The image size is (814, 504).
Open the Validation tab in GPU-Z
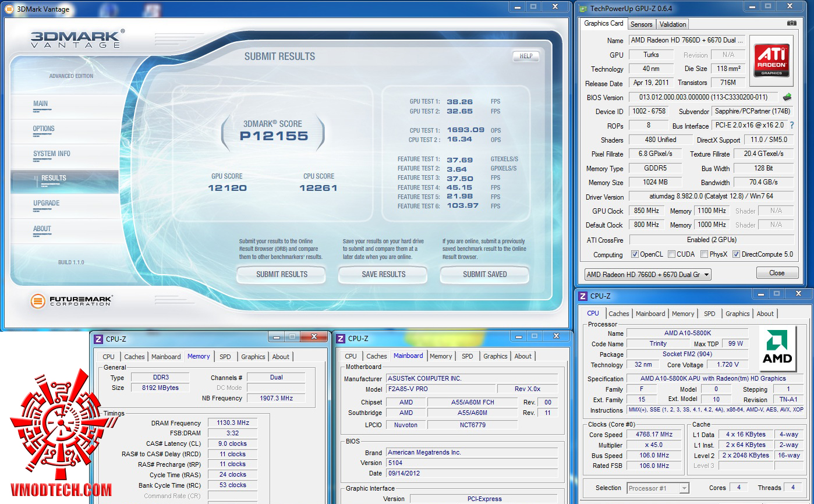tap(673, 24)
